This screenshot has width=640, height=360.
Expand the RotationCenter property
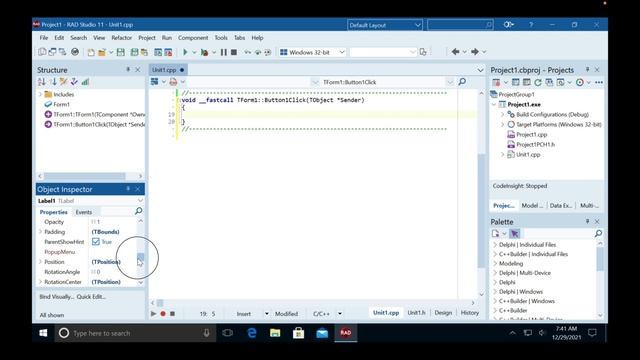pos(40,282)
